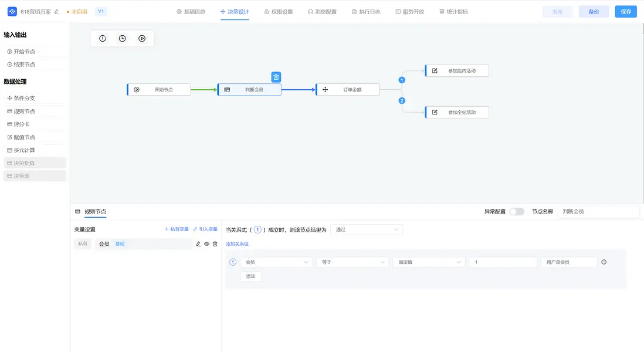Edit the 会员 variable with pencil icon
Screen dimensions: 644x352
(x=198, y=244)
